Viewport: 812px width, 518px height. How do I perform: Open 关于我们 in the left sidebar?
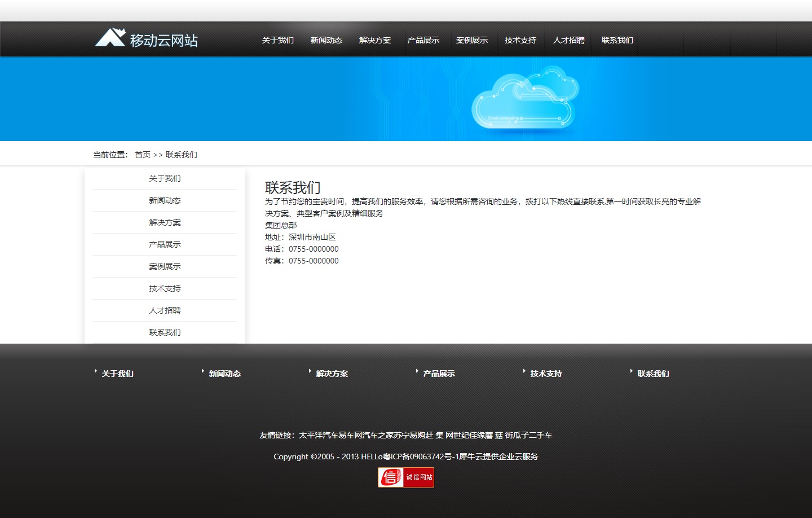[165, 178]
